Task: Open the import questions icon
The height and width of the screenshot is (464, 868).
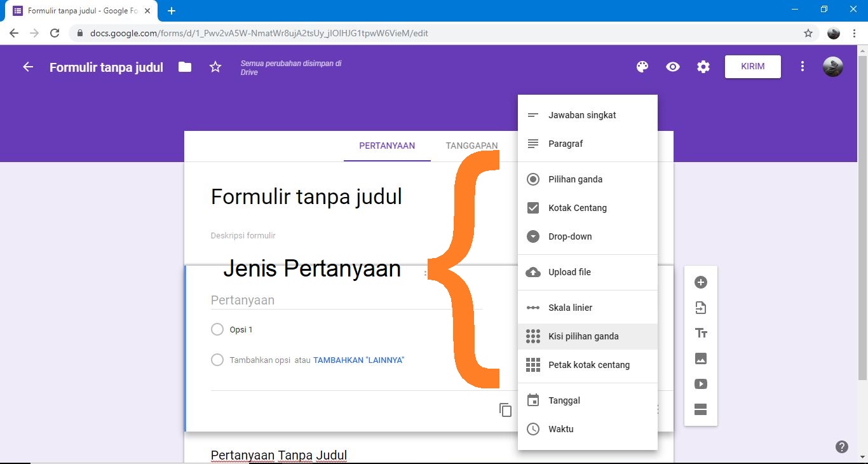Action: [700, 307]
